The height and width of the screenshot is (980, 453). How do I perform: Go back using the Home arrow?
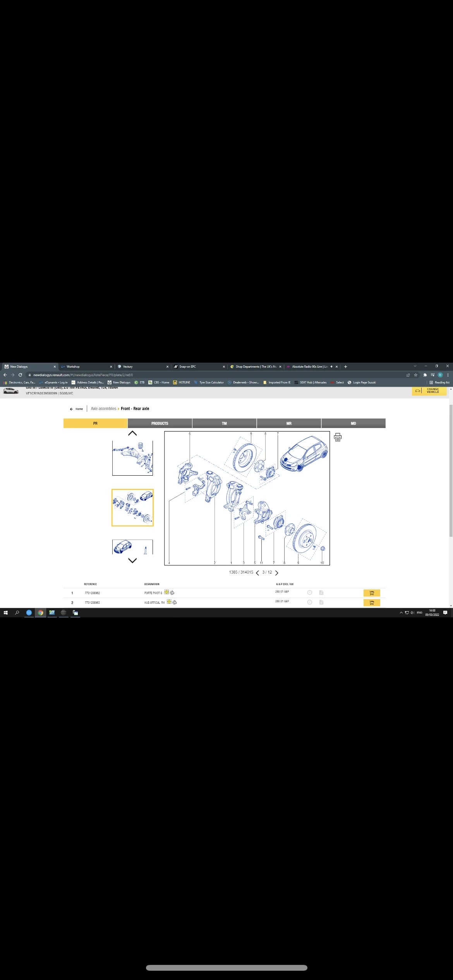(x=71, y=409)
